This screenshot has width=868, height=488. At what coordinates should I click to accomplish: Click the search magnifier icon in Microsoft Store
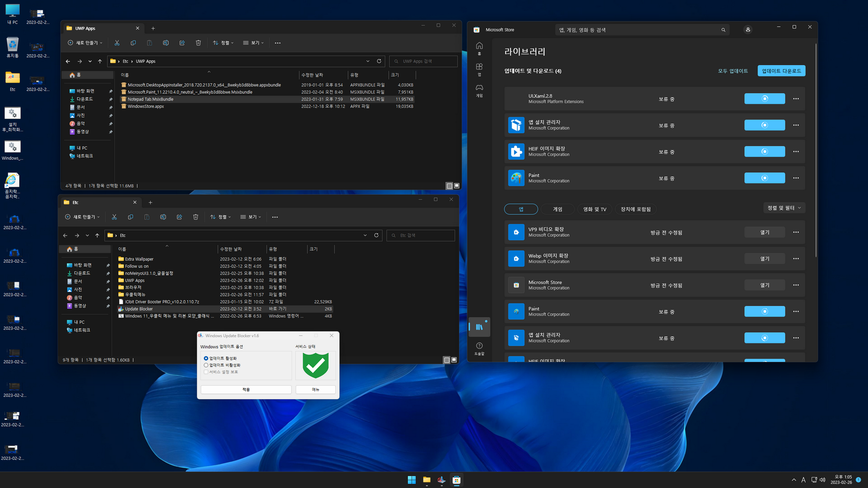point(724,30)
